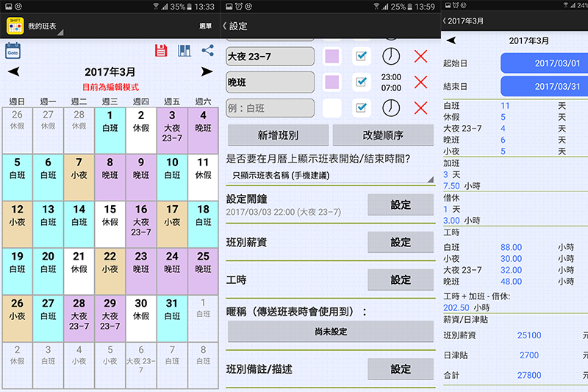This screenshot has height=392, width=588.
Task: Pick color swatch for 大夜 23-7
Action: tap(332, 57)
